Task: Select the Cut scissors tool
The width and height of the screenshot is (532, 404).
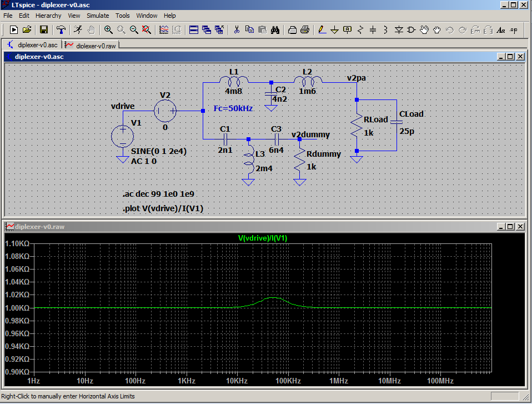Action: click(x=236, y=29)
